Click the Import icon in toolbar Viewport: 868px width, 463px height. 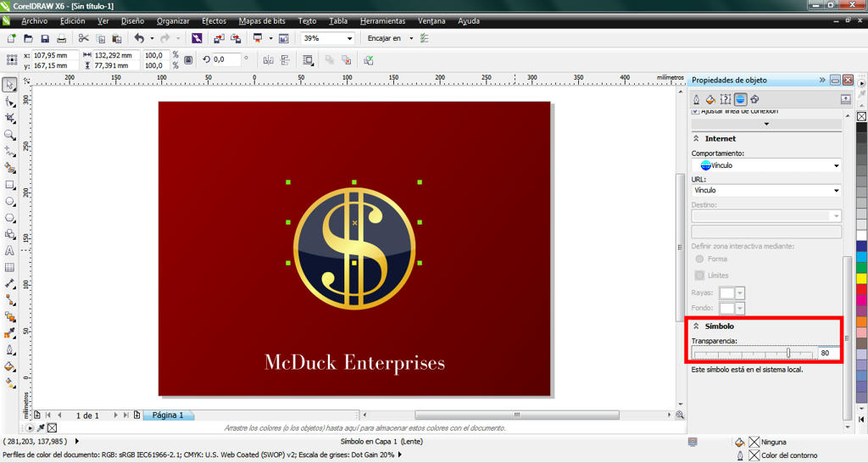point(220,38)
